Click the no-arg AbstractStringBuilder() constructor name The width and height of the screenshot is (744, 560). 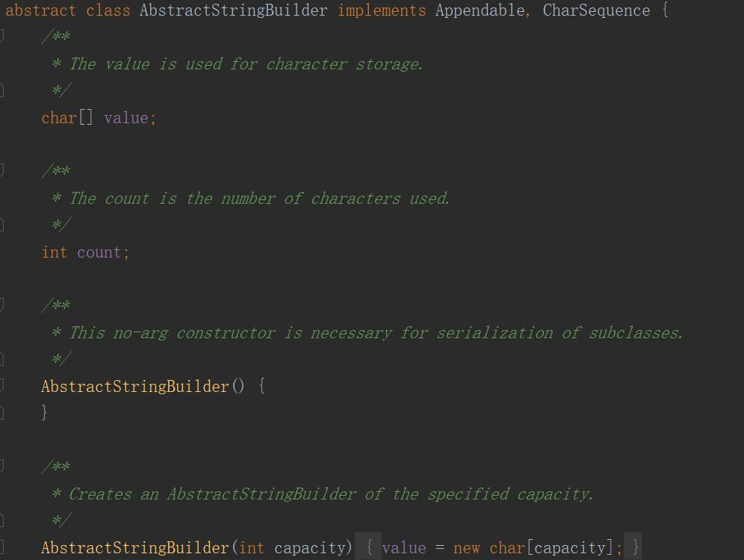135,387
